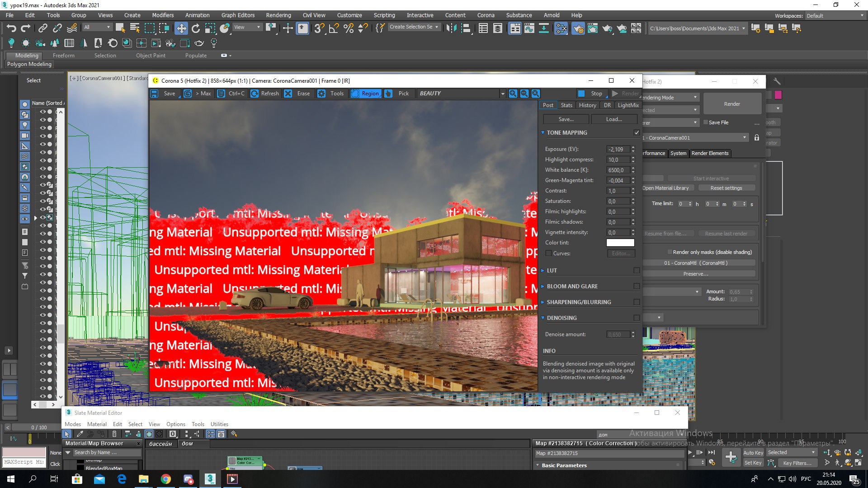The image size is (868, 488).
Task: Lock camera view in Render Setup
Action: point(757,138)
